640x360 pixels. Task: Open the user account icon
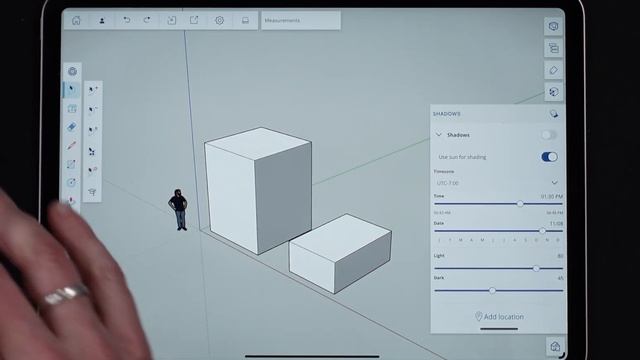coord(102,20)
